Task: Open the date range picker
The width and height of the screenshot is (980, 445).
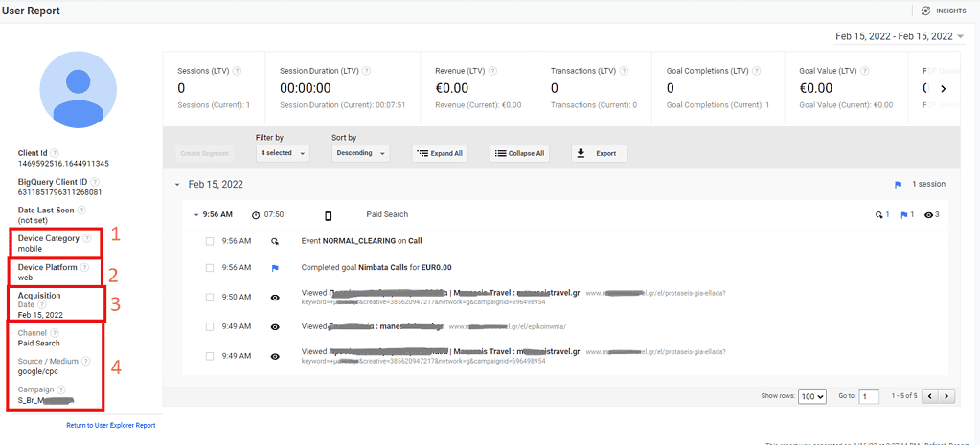Action: (900, 36)
